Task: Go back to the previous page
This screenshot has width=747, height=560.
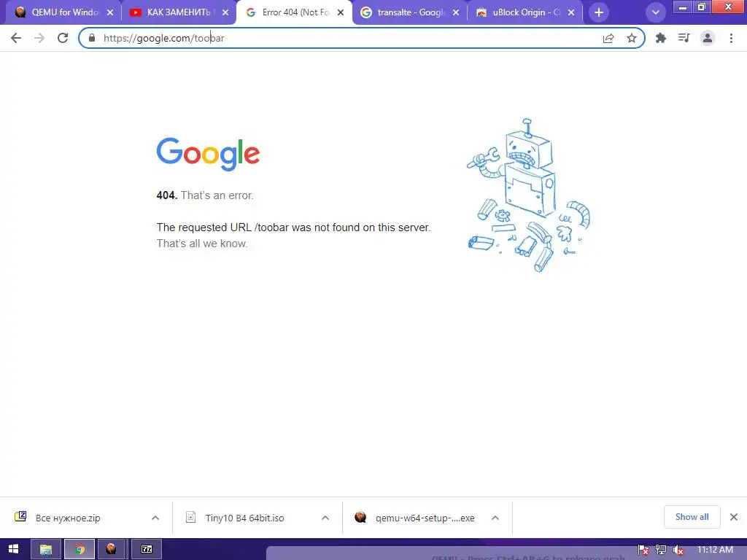Action: pos(16,38)
